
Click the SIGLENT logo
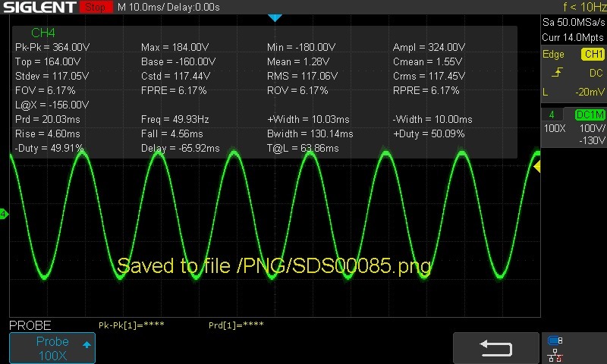click(x=39, y=7)
